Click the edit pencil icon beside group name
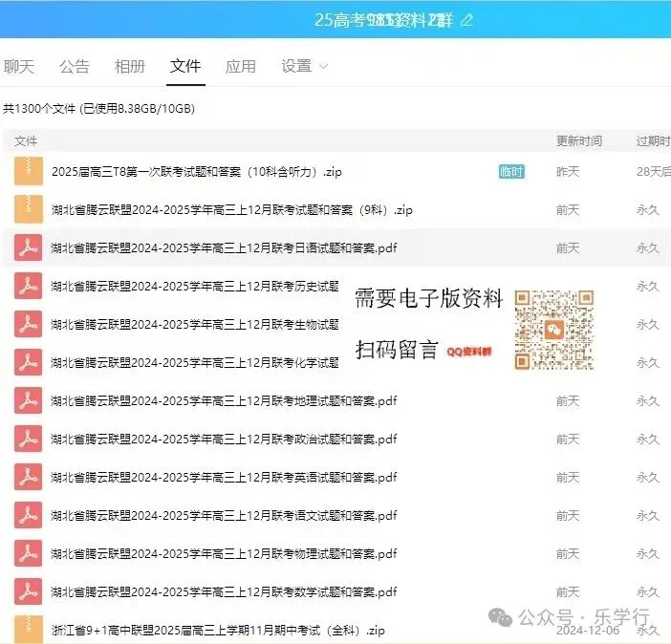The height and width of the screenshot is (644, 671). (x=466, y=20)
